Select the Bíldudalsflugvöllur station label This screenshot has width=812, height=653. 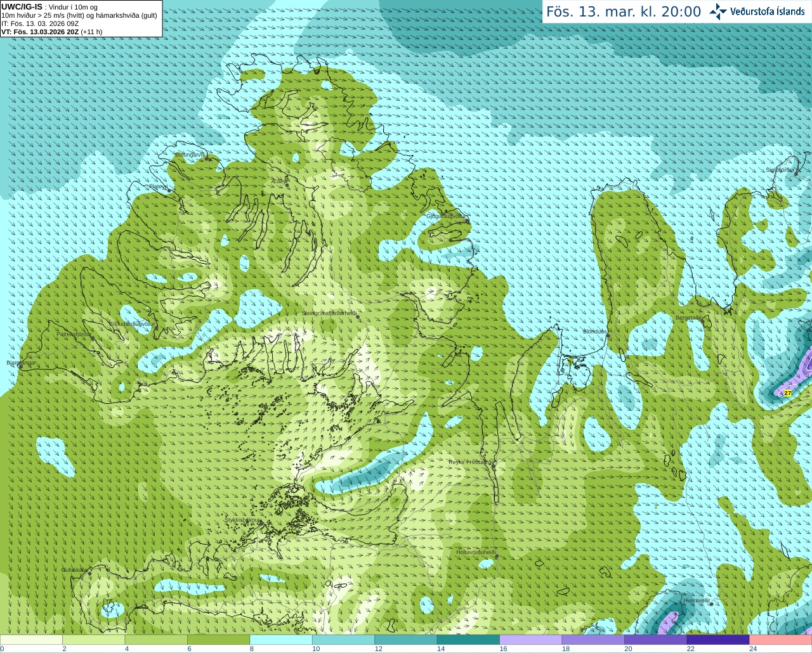click(x=132, y=323)
